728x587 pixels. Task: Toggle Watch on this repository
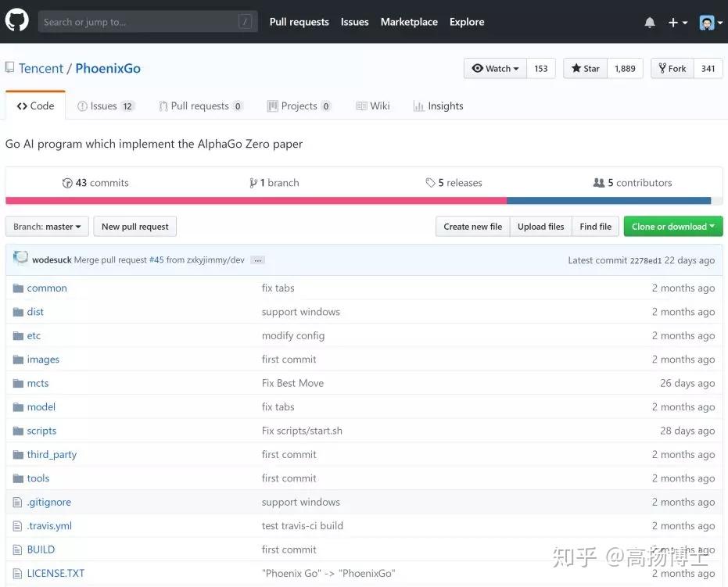pyautogui.click(x=495, y=69)
